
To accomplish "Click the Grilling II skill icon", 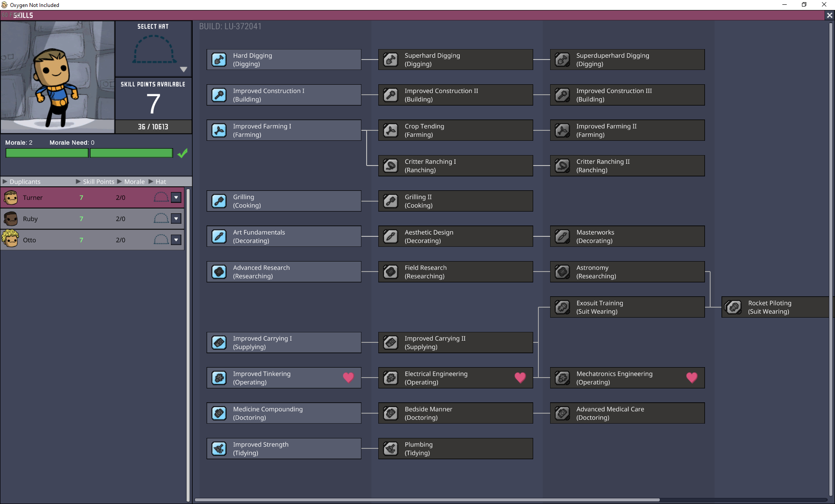I will [391, 201].
